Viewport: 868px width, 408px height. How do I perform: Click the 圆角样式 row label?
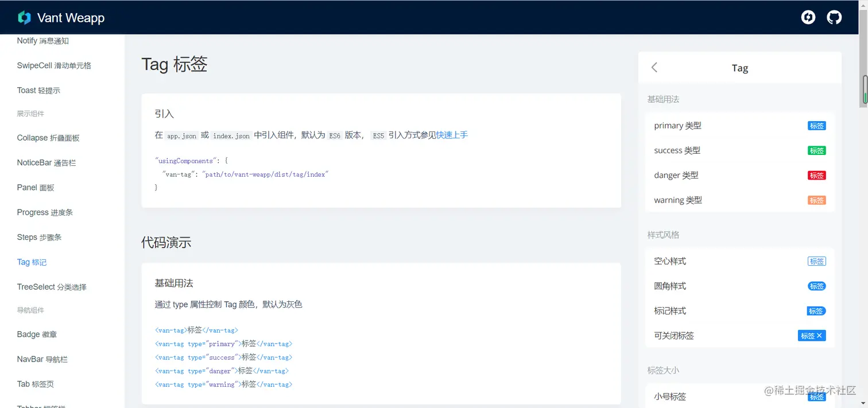click(670, 286)
